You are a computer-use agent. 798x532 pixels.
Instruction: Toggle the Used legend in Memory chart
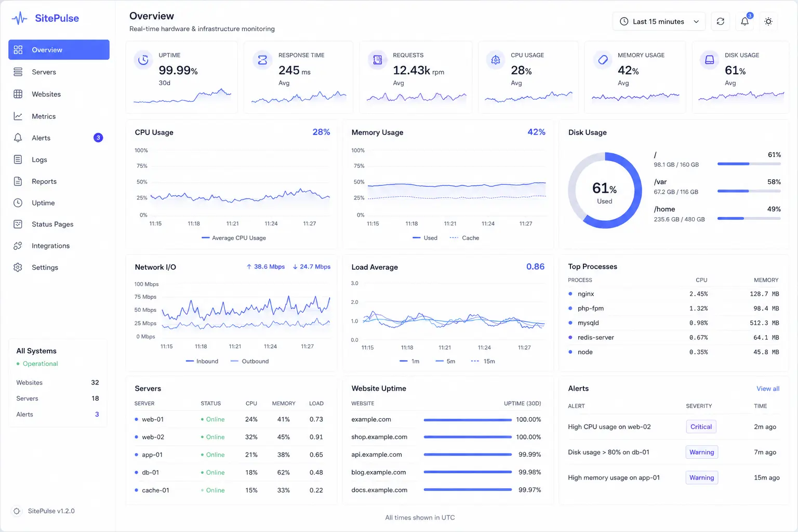(x=425, y=238)
